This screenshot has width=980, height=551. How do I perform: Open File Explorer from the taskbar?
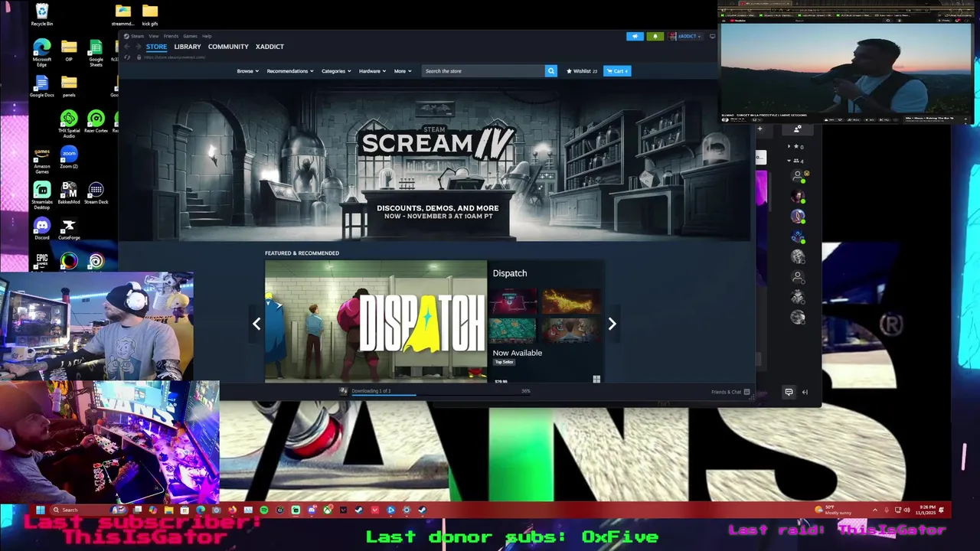click(x=168, y=510)
